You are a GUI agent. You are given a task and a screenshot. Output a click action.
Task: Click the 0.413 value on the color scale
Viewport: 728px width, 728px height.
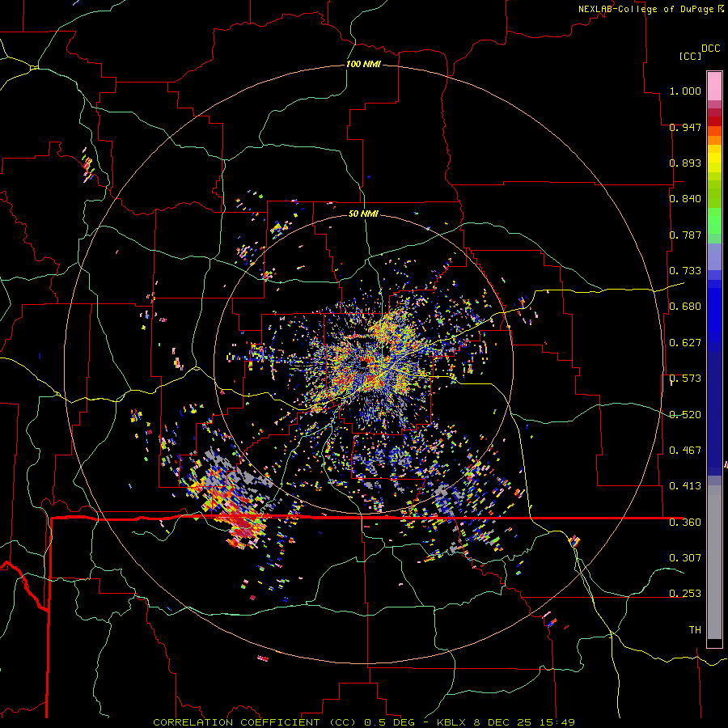pyautogui.click(x=685, y=486)
